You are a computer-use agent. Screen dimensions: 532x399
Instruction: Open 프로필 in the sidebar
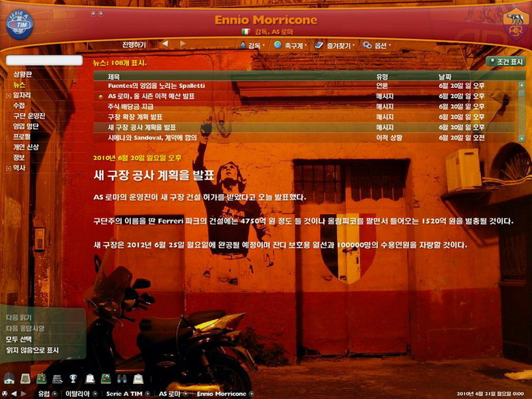click(x=22, y=136)
